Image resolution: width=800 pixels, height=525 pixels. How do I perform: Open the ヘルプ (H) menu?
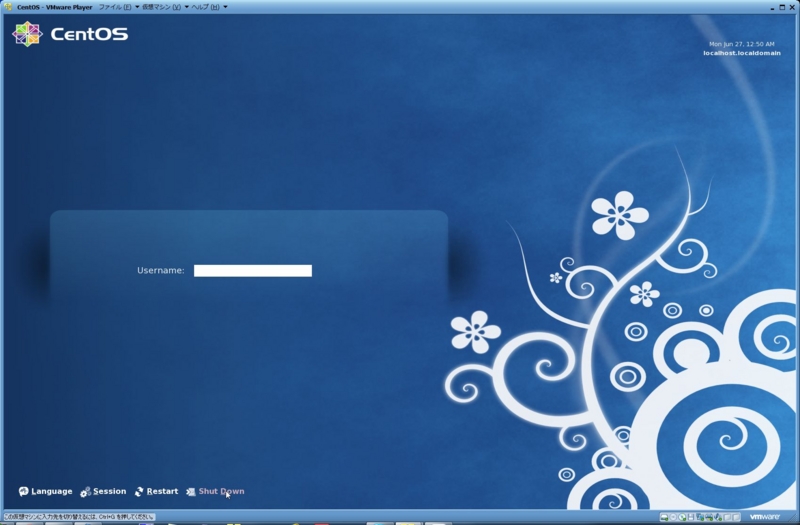tap(205, 7)
